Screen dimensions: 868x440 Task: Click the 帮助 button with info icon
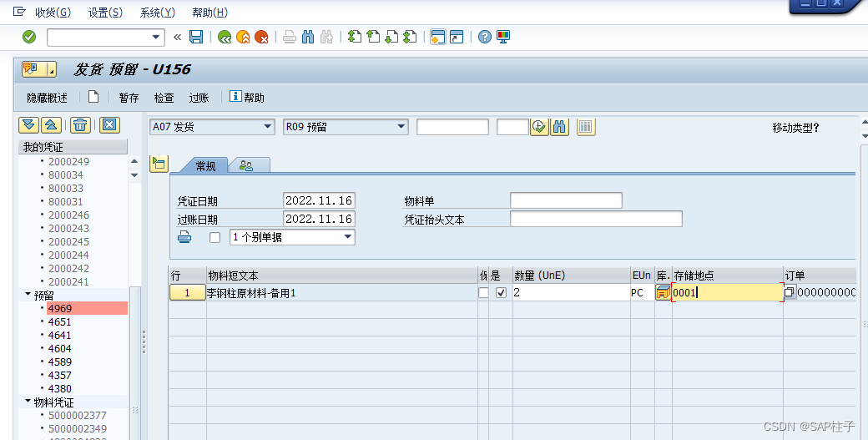click(247, 98)
